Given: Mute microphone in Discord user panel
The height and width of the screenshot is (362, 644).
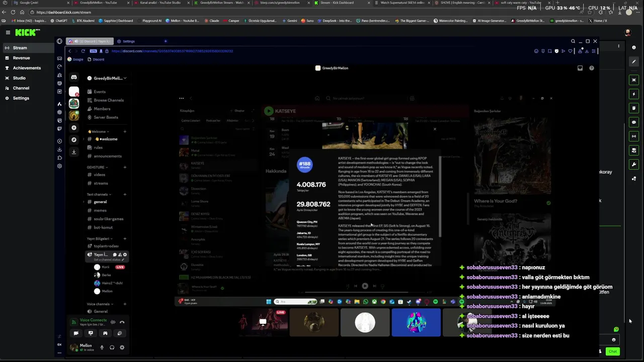Looking at the screenshot, I should point(102,347).
